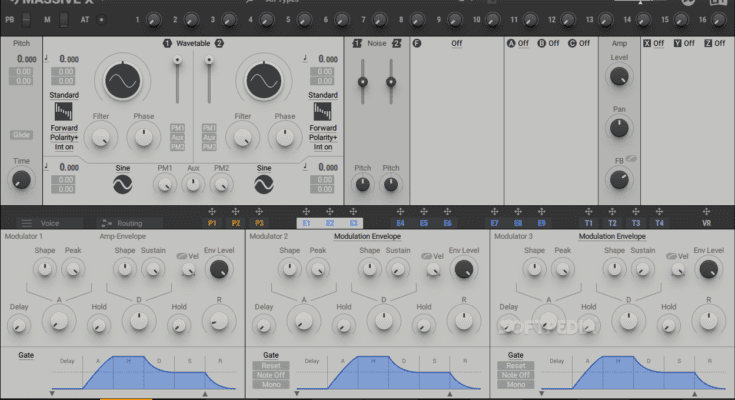Click the Amp Level knob
This screenshot has width=735, height=400.
[620, 76]
